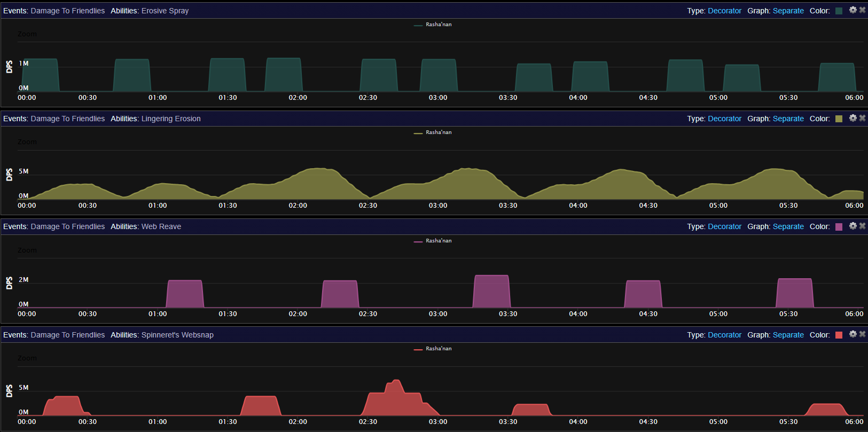The width and height of the screenshot is (868, 432).
Task: Remove the Lingering Erosion panel with X icon
Action: point(862,118)
